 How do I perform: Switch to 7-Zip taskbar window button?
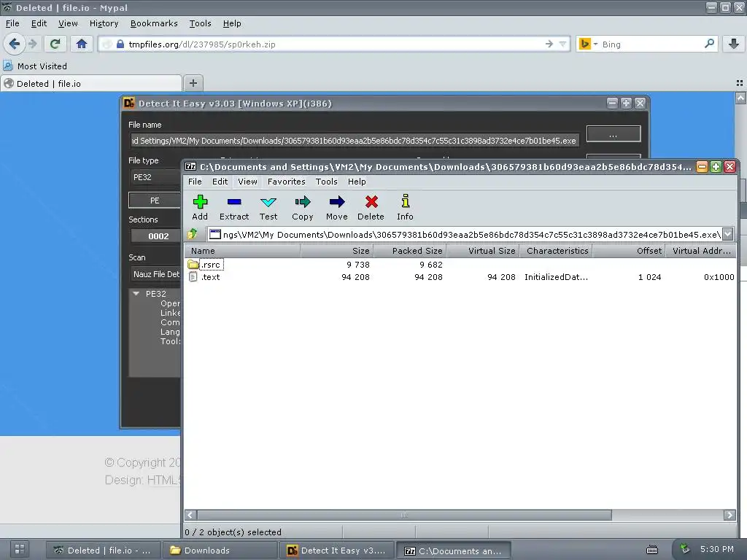coord(454,550)
